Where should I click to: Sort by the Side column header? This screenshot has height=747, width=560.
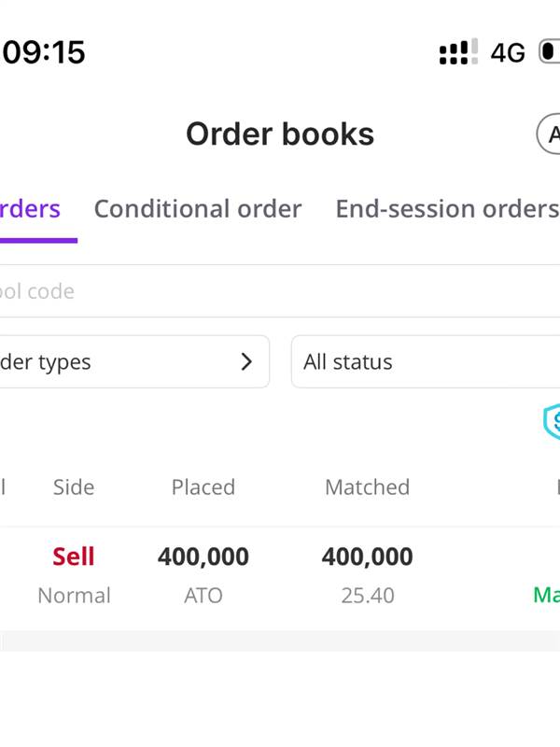(74, 486)
